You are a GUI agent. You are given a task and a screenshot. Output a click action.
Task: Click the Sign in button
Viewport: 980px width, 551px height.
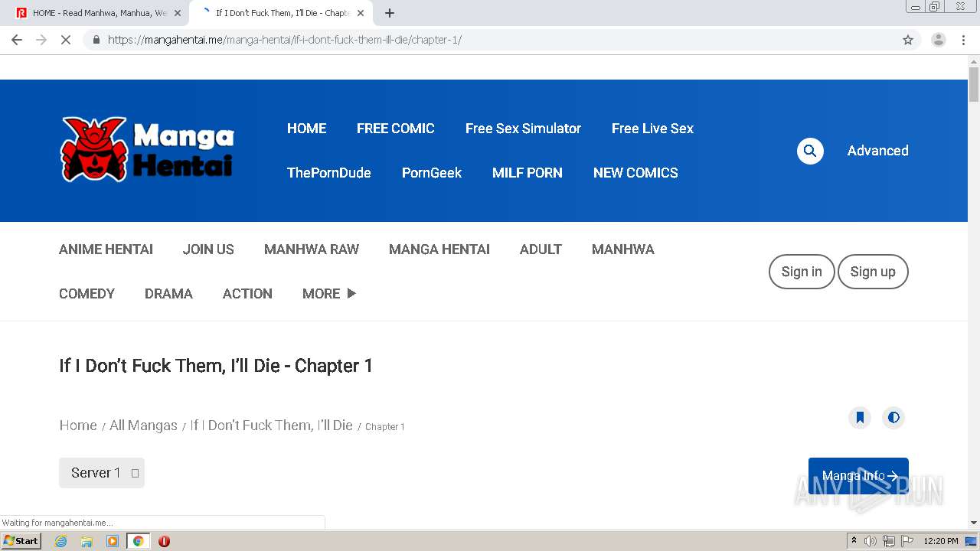pyautogui.click(x=802, y=272)
